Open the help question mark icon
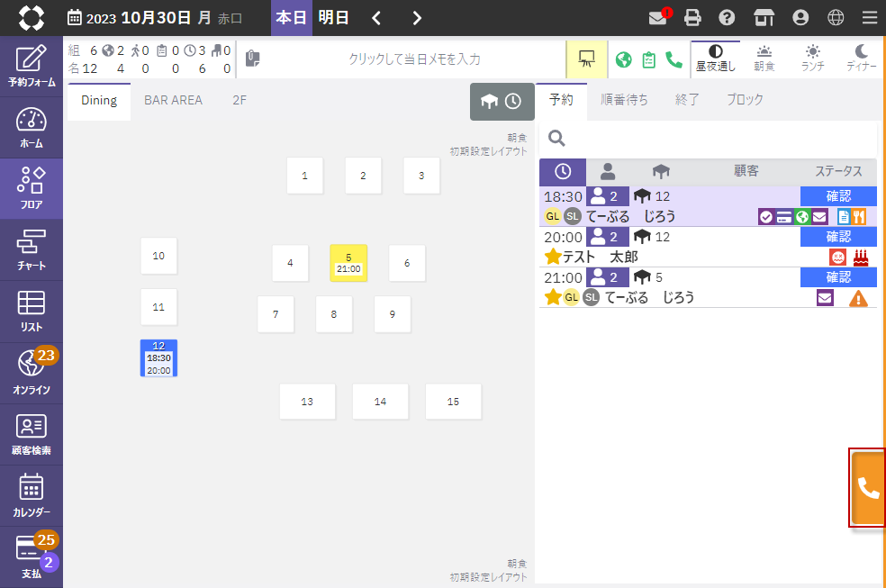Viewport: 886px width, 588px height. 727,18
